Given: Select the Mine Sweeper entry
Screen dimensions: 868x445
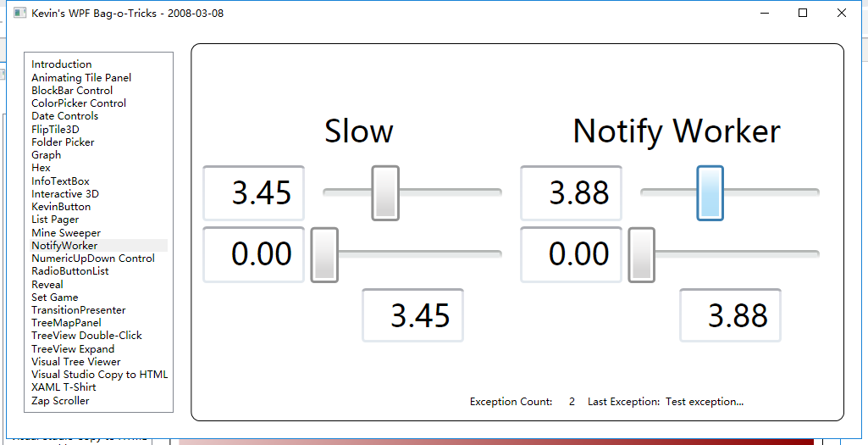Looking at the screenshot, I should [x=66, y=233].
